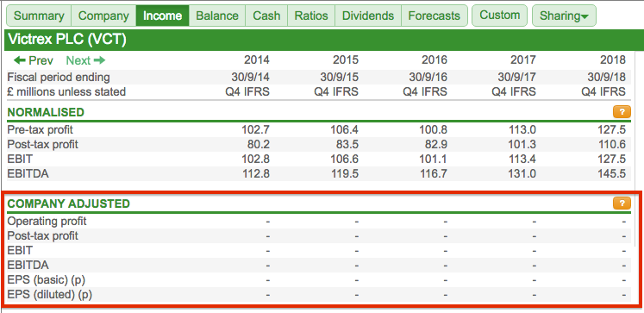
Task: Click the Pre-tax profit value 106.4
Action: click(x=345, y=130)
